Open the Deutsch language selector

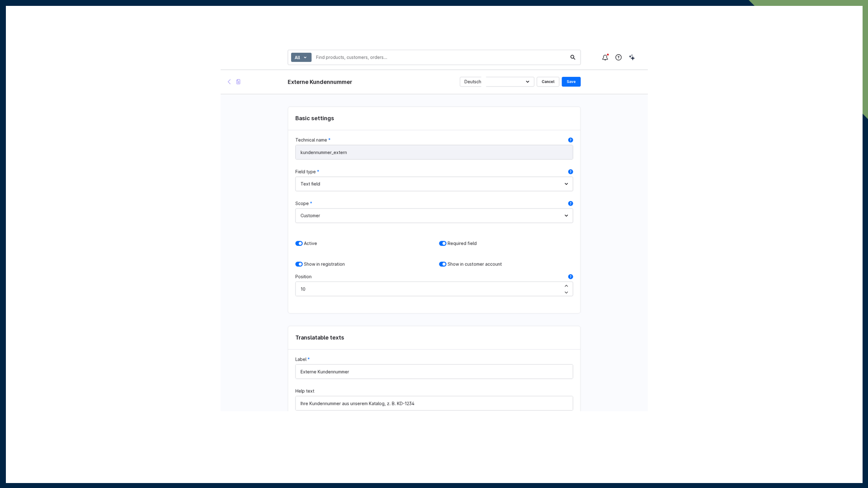(497, 82)
